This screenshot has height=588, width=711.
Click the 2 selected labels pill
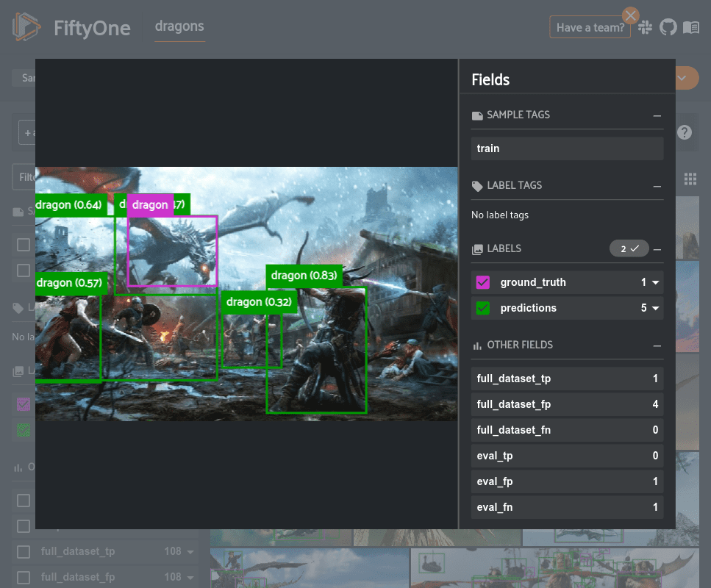(629, 248)
